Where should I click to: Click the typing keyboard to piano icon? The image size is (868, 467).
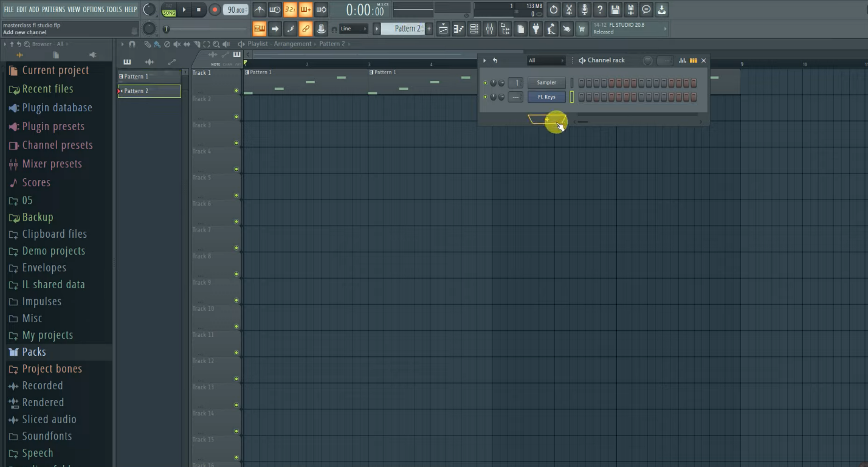coord(260,29)
